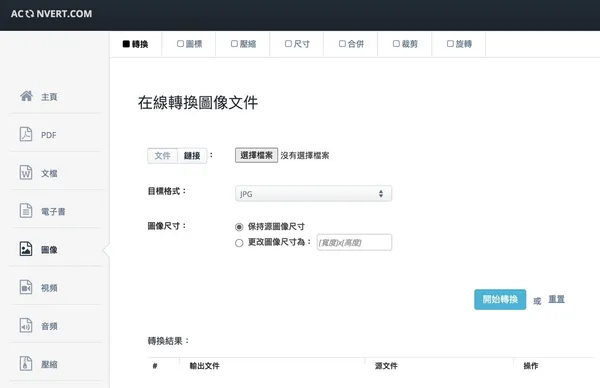Open the home icon in sidebar

pyautogui.click(x=26, y=96)
